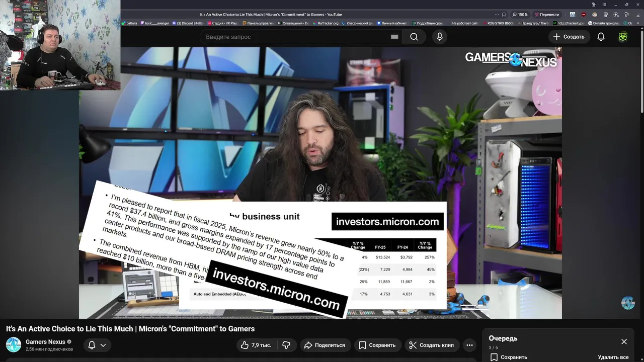Open the toxic___avenger bookmark
The height and width of the screenshot is (362, 644).
click(155, 23)
